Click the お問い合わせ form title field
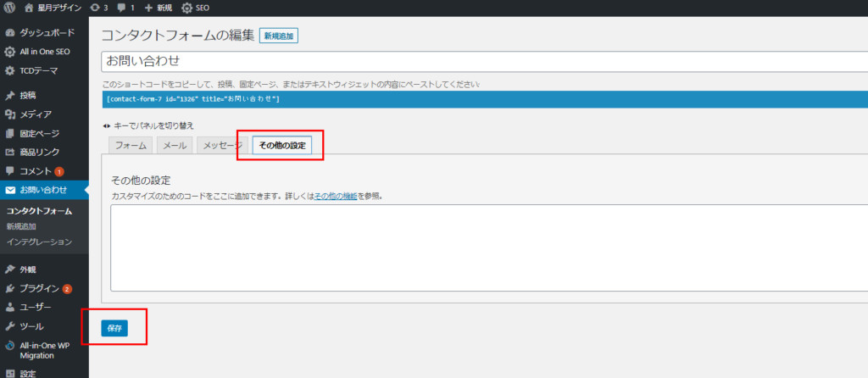Screen dimensions: 868x378 pyautogui.click(x=484, y=61)
